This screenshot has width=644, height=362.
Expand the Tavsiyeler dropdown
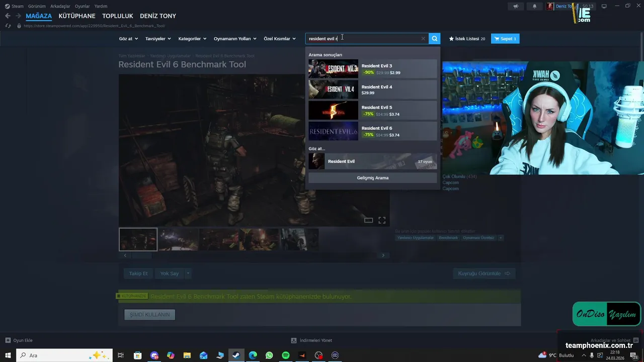click(x=158, y=39)
